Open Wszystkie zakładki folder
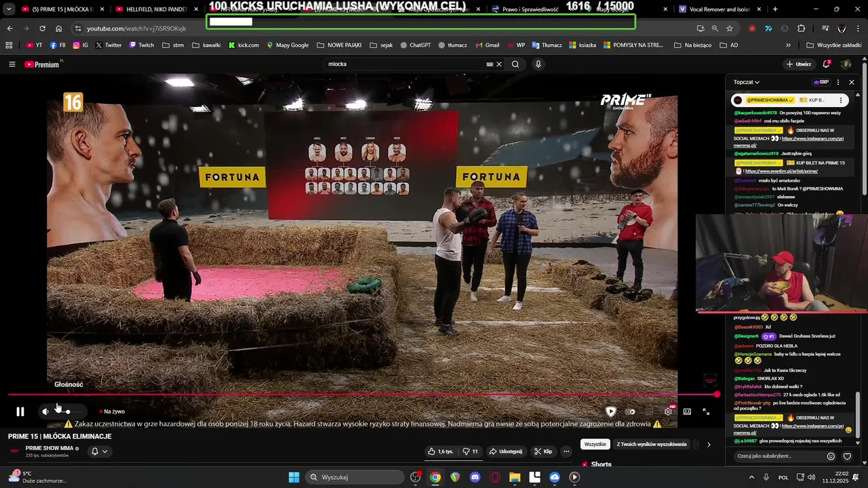 (834, 45)
